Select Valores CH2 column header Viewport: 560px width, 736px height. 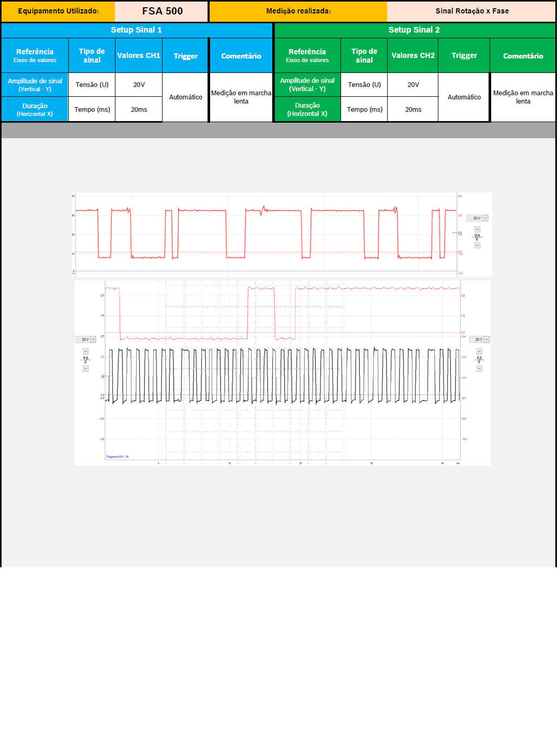click(x=412, y=55)
